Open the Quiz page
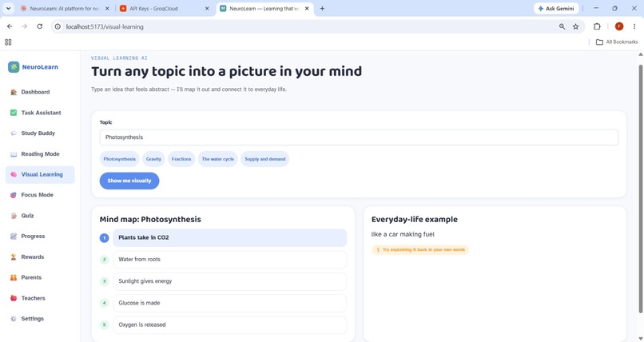The image size is (644, 342). tap(40, 216)
